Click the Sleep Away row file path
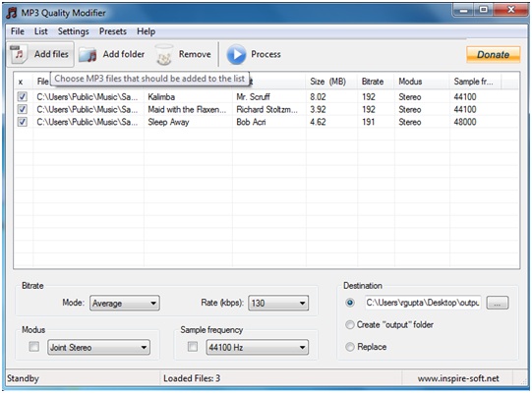The height and width of the screenshot is (393, 532). point(88,122)
